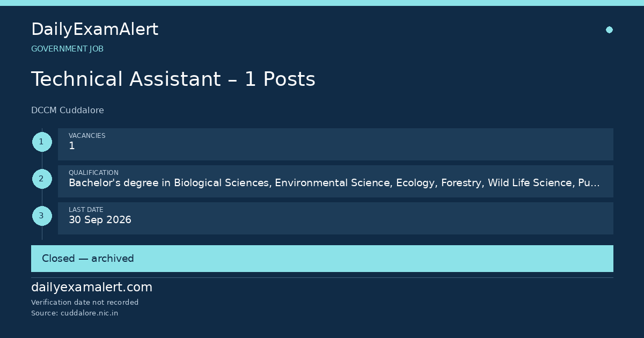Click the Source: cuddalore.nic.in text
This screenshot has width=644, height=338.
click(x=75, y=313)
